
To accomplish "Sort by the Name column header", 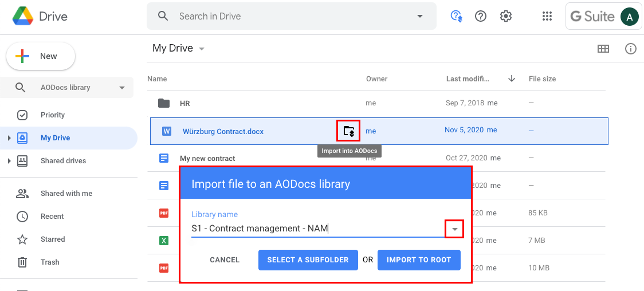I will (x=158, y=79).
